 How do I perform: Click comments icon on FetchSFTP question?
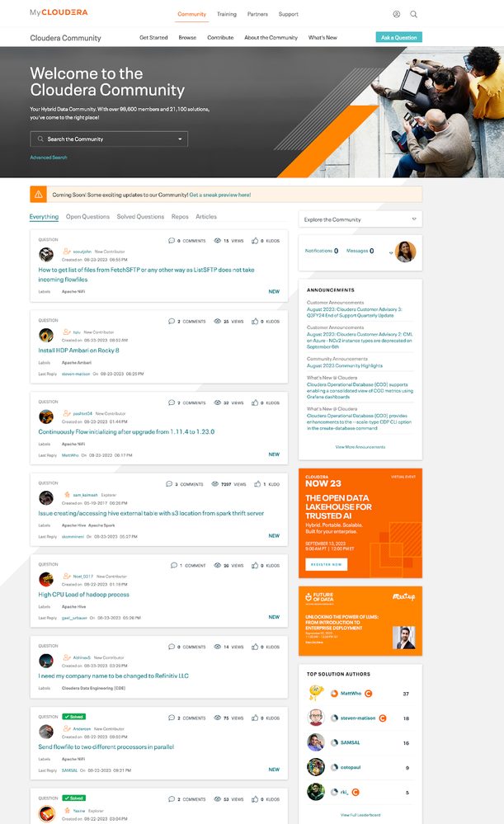(x=172, y=241)
